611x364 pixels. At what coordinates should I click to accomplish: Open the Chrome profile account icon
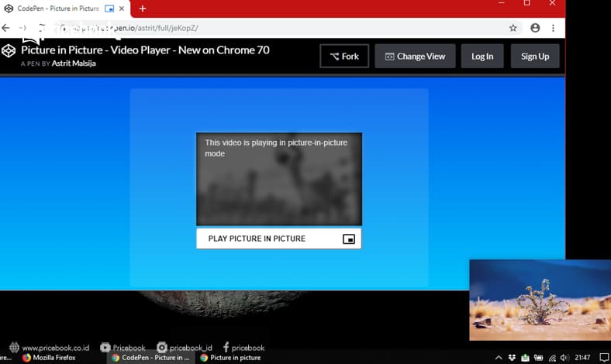[x=535, y=28]
